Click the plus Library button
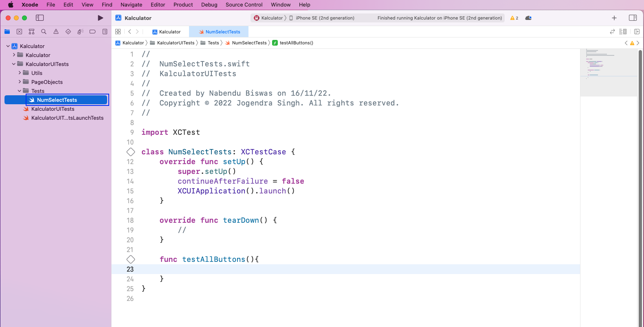This screenshot has height=327, width=644. coord(614,18)
